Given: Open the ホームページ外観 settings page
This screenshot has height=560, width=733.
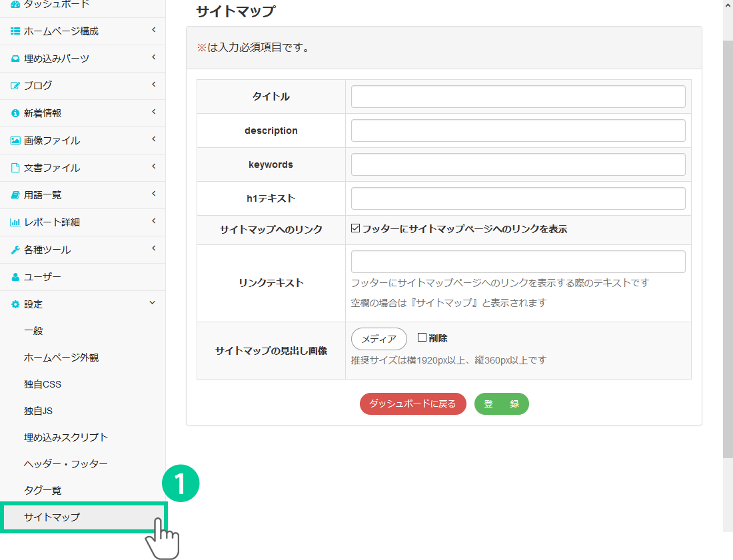Looking at the screenshot, I should pos(61,358).
